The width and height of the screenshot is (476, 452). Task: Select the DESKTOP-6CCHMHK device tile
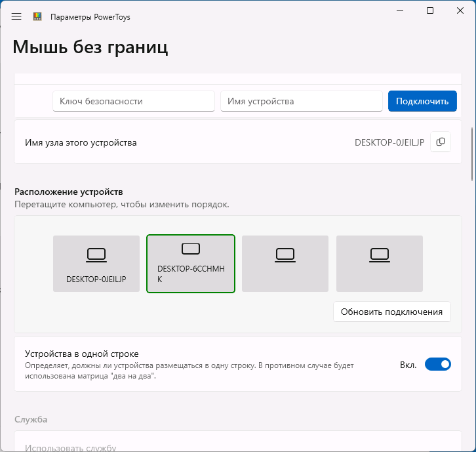[x=191, y=264]
